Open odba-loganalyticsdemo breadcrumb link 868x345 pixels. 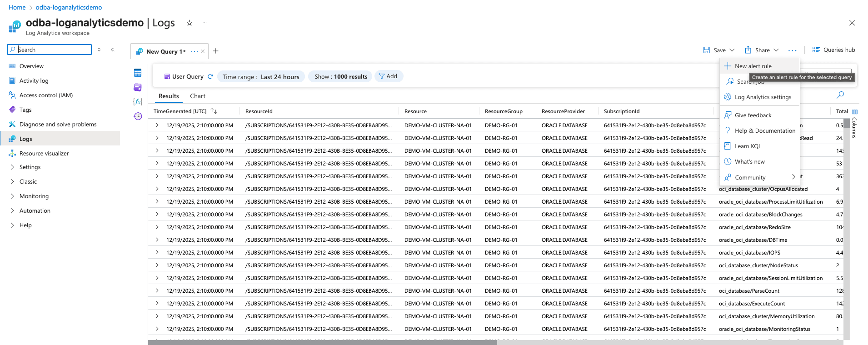point(69,7)
